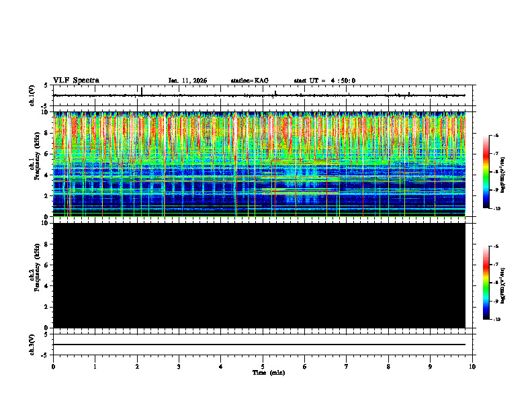Select the "Time (min)" axis label

[269, 373]
